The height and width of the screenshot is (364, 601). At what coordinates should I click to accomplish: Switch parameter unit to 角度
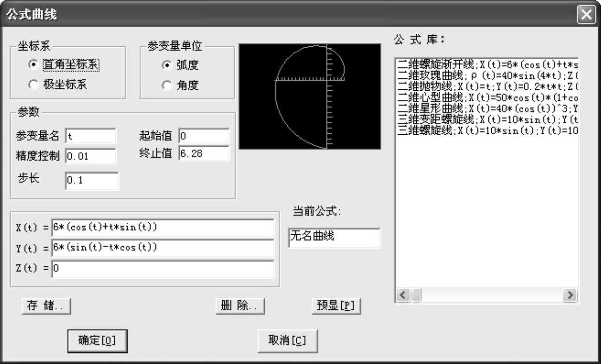(x=166, y=86)
